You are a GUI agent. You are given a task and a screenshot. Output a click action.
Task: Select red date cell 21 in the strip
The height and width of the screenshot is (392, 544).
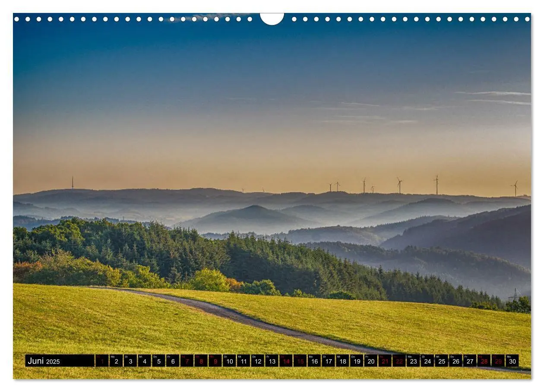(385, 361)
